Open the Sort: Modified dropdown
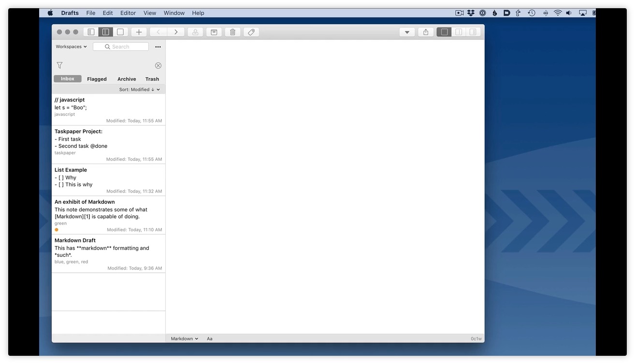The image size is (635, 364). 139,90
